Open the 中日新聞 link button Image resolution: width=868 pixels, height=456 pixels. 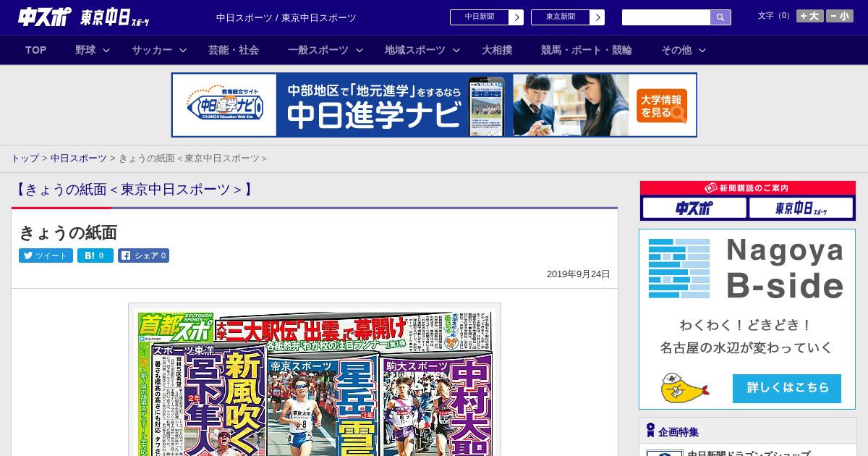coord(487,17)
